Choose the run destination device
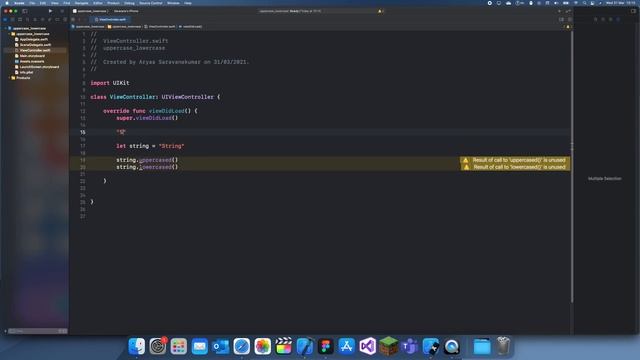 pyautogui.click(x=126, y=11)
